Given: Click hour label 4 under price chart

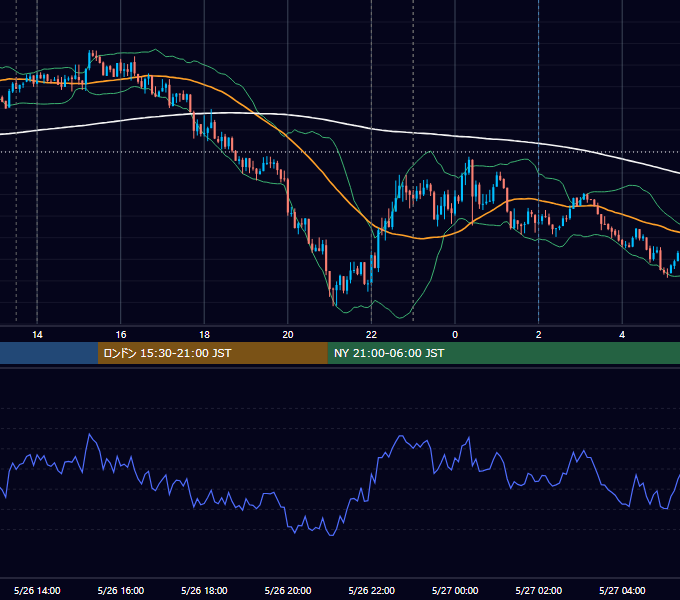Looking at the screenshot, I should click(x=622, y=335).
